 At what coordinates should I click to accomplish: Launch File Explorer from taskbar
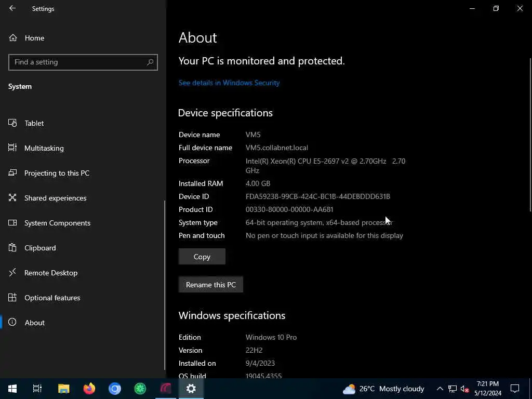63,389
